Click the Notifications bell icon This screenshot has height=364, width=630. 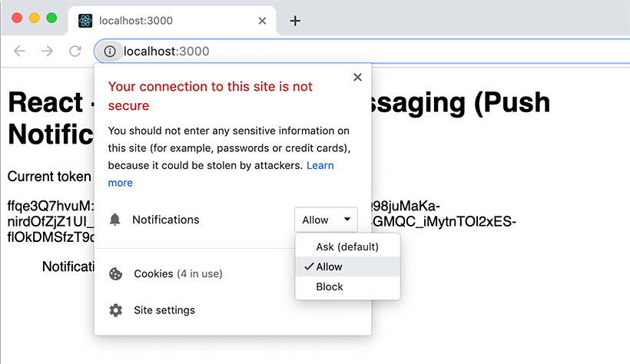coord(115,220)
